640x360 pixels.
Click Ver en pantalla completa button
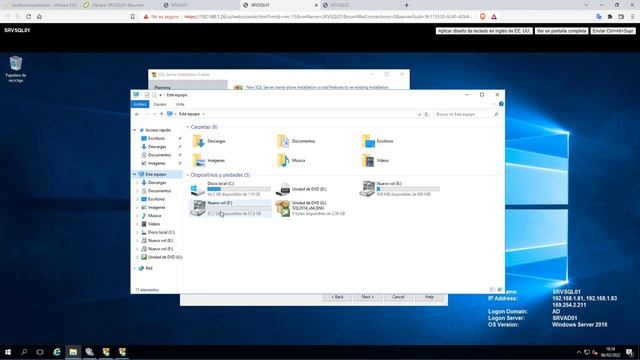[562, 31]
